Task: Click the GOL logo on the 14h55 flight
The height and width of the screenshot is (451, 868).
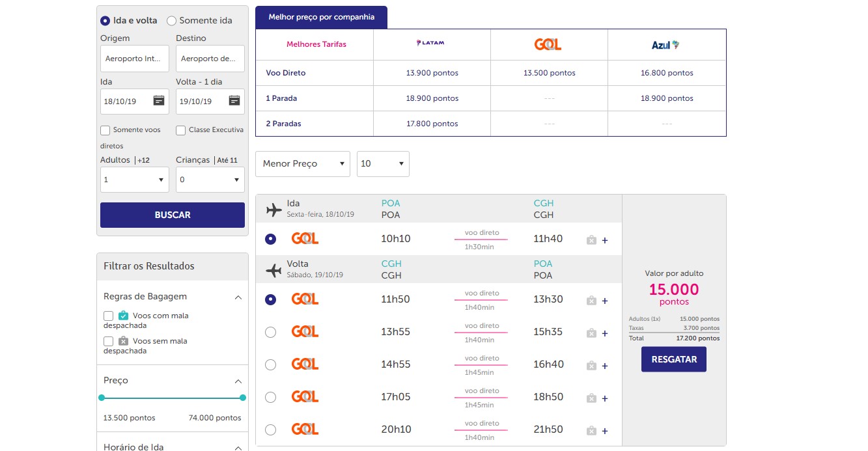Action: tap(305, 364)
